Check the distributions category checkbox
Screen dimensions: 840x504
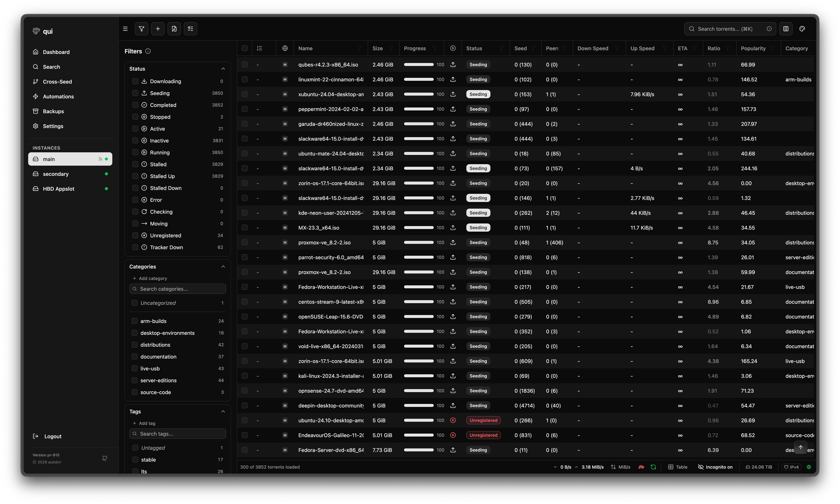135,345
